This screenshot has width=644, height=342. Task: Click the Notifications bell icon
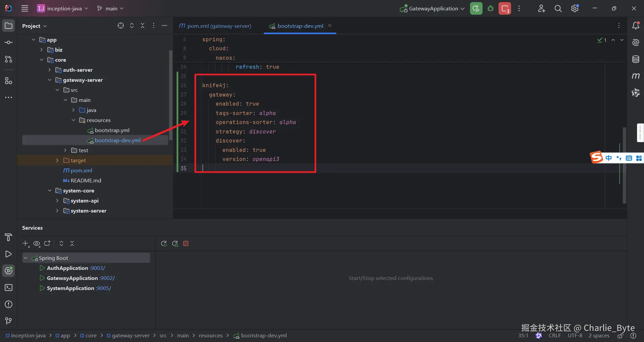pyautogui.click(x=636, y=26)
